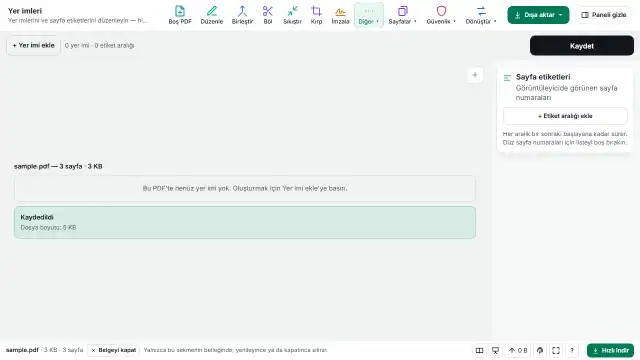Image resolution: width=640 pixels, height=360 pixels.
Task: Click Etiket aralığı ekle button
Action: pyautogui.click(x=565, y=116)
